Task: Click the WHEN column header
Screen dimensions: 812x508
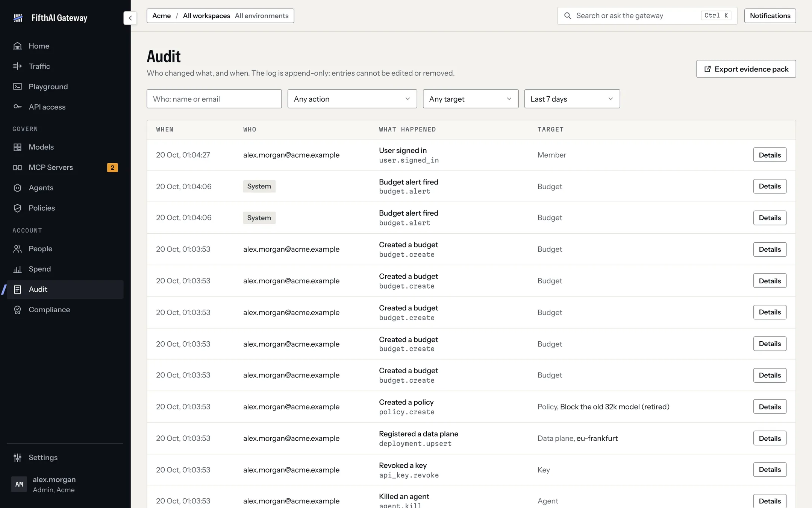Action: pyautogui.click(x=165, y=129)
